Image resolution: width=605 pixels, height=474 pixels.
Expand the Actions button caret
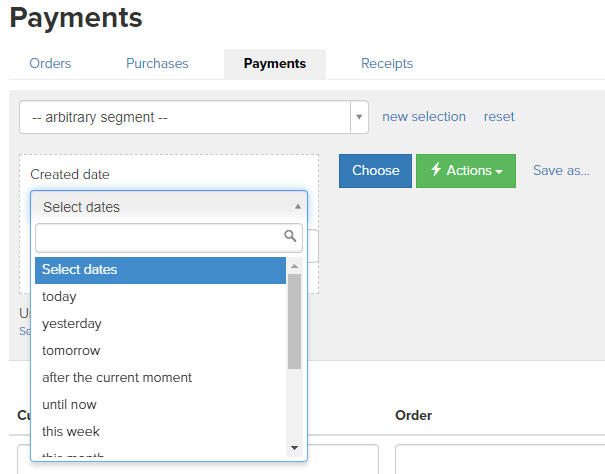coord(499,171)
